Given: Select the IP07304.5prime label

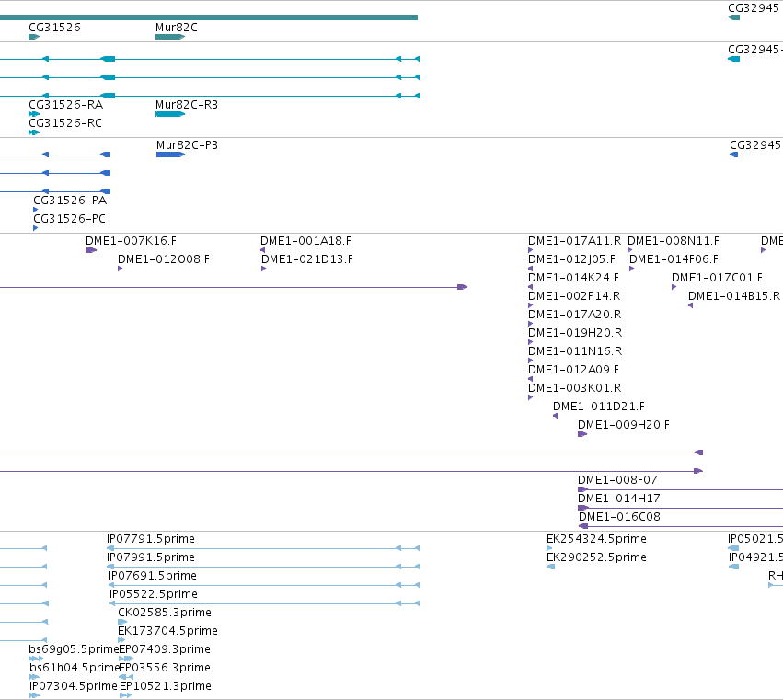Looking at the screenshot, I should (74, 687).
